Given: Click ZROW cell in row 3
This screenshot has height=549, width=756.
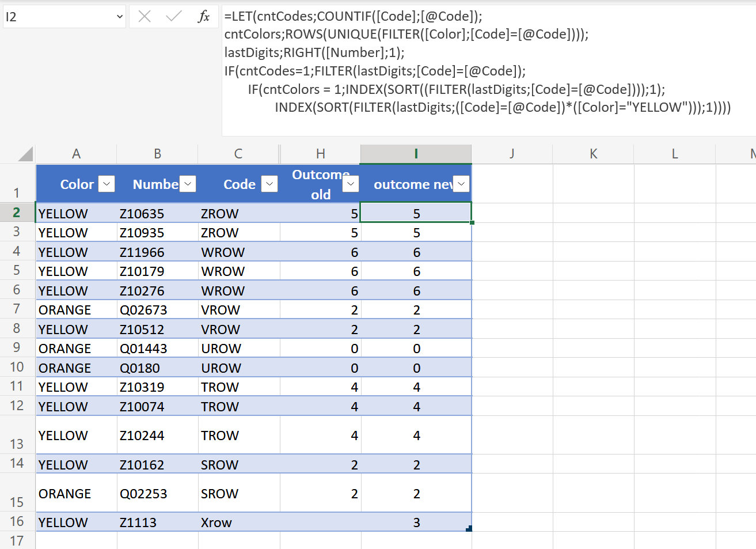Looking at the screenshot, I should pyautogui.click(x=239, y=232).
